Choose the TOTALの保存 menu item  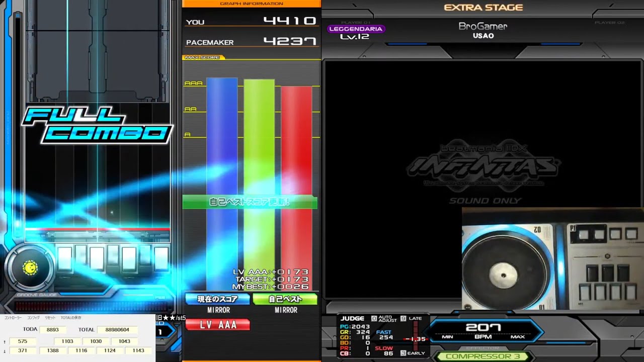pyautogui.click(x=71, y=318)
